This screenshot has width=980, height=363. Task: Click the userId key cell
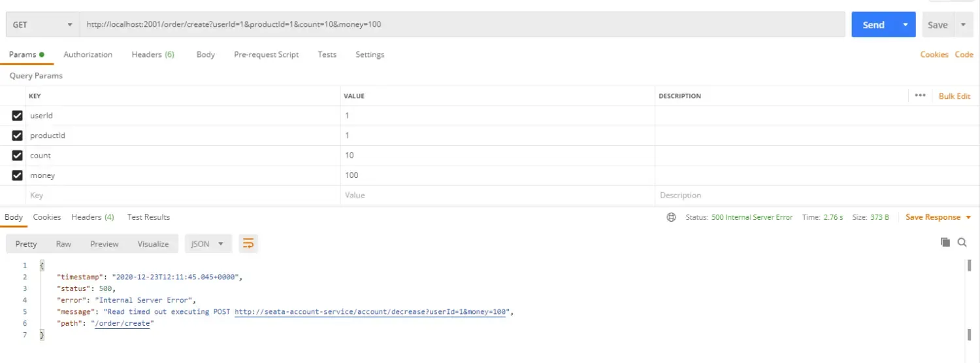(x=184, y=116)
